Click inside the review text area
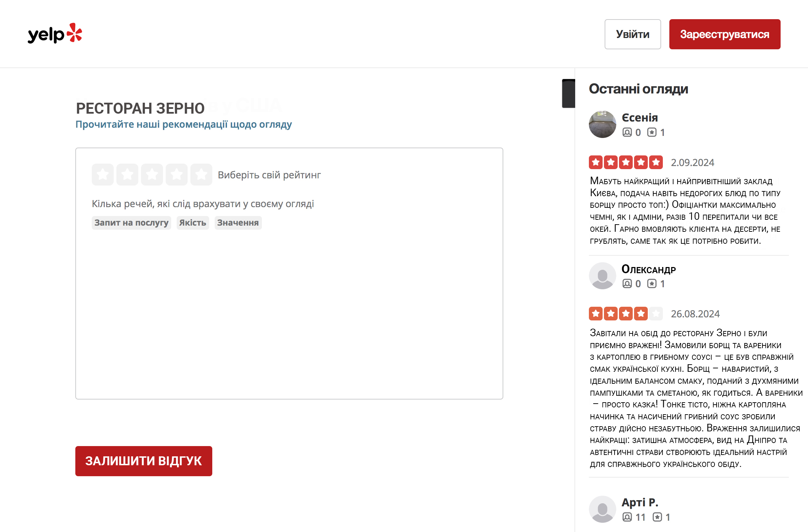Screen dimensions: 808x532 point(289,308)
